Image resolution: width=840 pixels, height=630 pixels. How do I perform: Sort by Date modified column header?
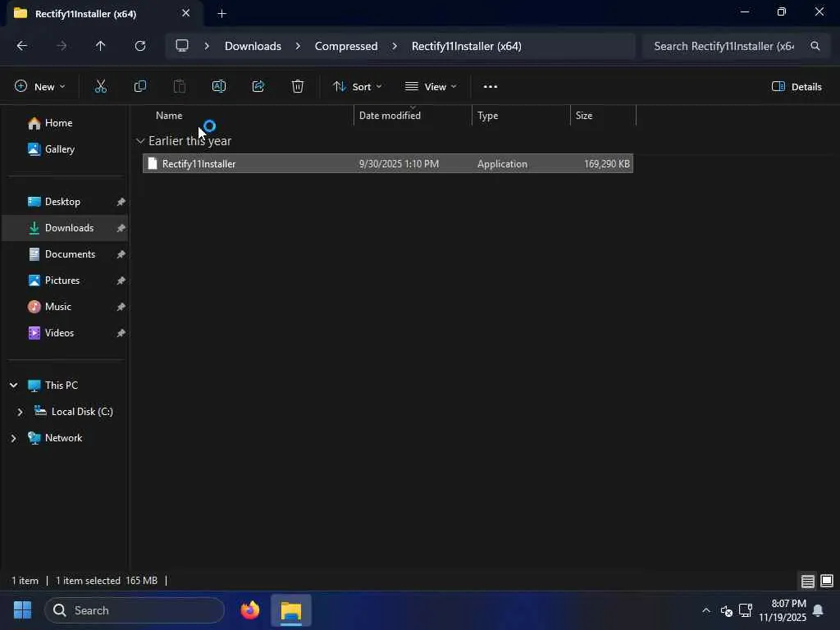point(413,115)
